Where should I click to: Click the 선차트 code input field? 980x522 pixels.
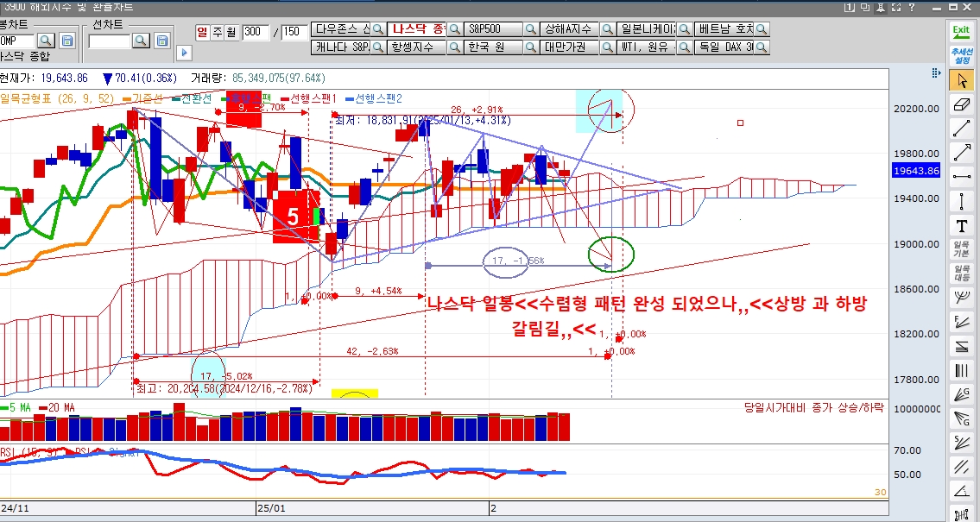click(110, 41)
